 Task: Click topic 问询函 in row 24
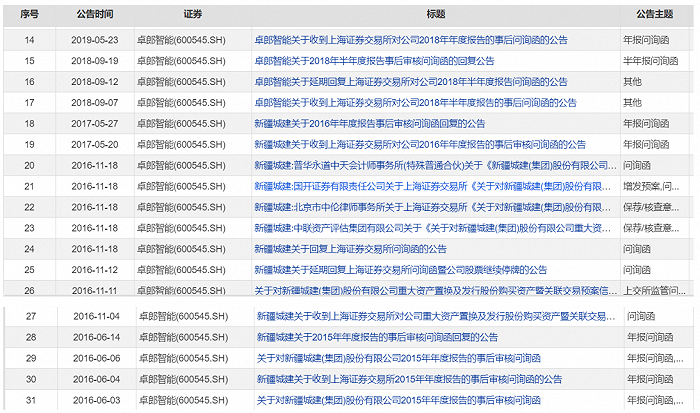pos(637,249)
